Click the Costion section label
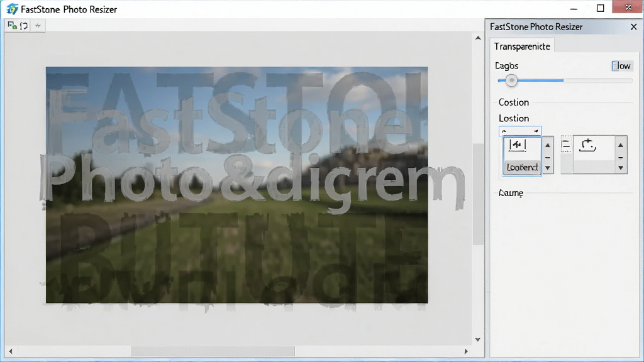 tap(513, 102)
